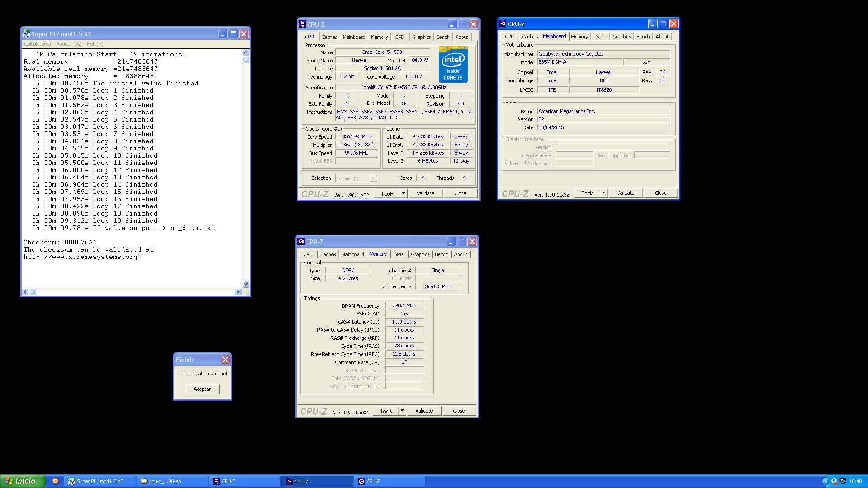Image resolution: width=868 pixels, height=488 pixels.
Task: Open Calculate(C) menu in Super PI
Action: tap(37, 44)
